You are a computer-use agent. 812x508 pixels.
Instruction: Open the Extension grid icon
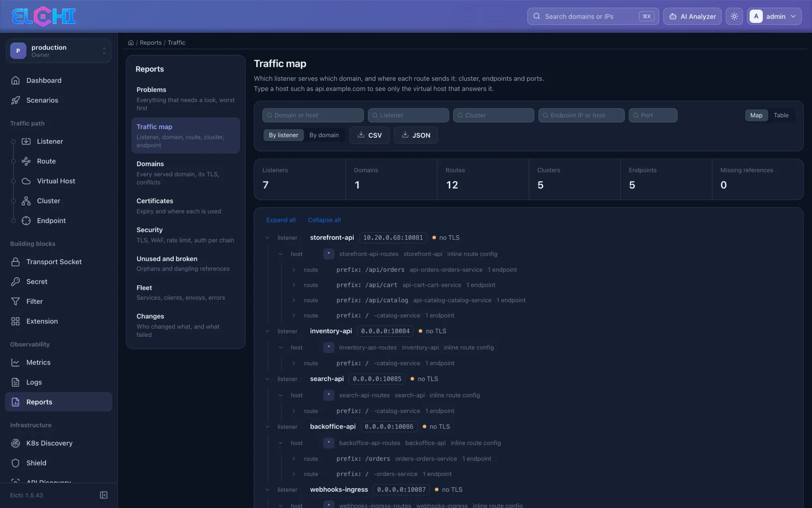15,322
